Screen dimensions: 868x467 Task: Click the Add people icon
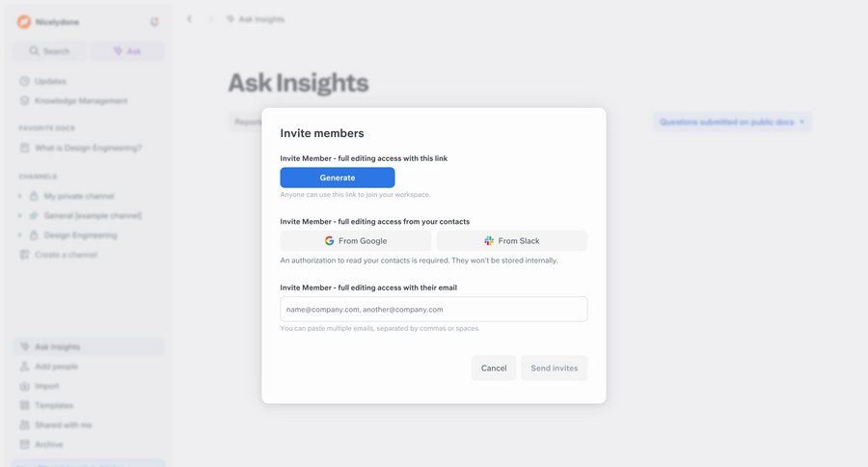coord(25,367)
